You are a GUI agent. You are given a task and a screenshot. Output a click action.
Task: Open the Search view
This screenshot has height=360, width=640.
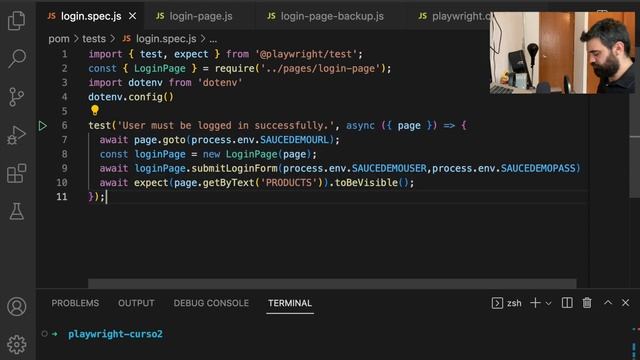pos(17,58)
